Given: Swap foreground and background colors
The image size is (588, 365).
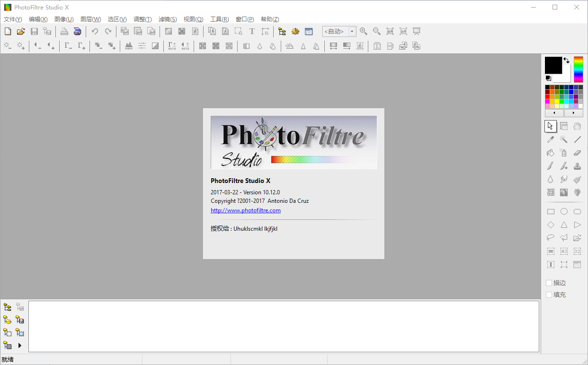Looking at the screenshot, I should 567,60.
